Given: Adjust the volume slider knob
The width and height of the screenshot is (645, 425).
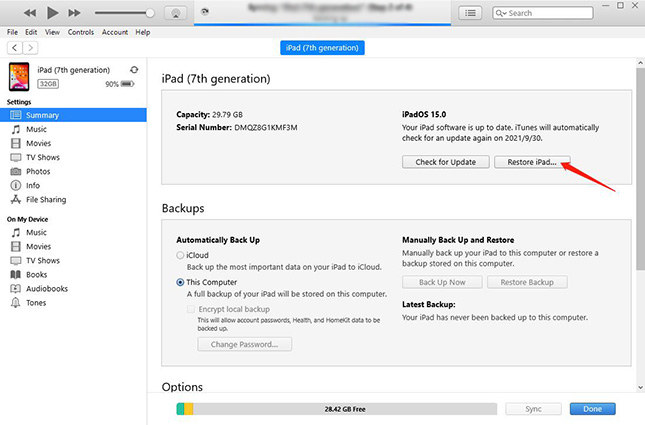Looking at the screenshot, I should tap(150, 13).
